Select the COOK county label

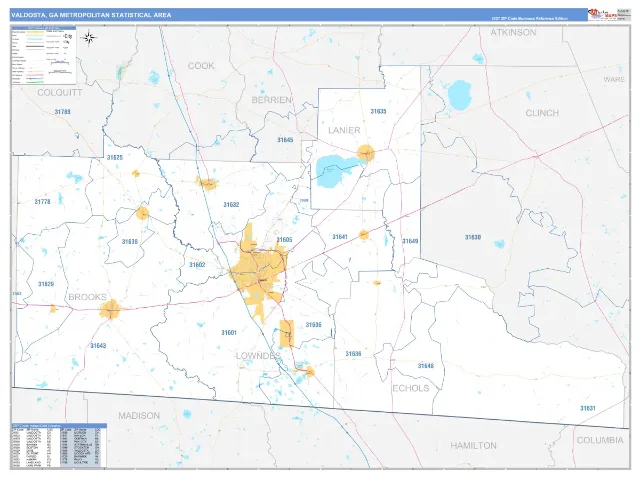coord(201,66)
